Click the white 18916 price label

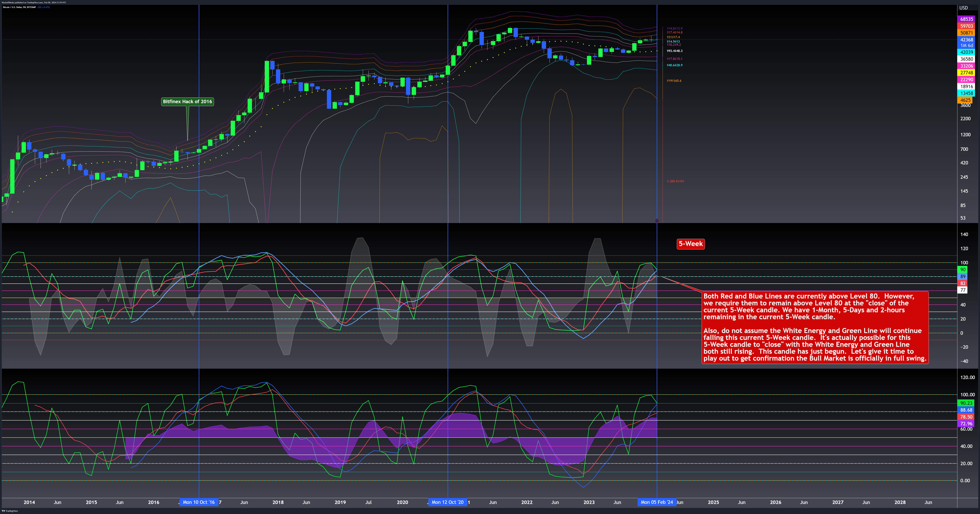(x=967, y=87)
